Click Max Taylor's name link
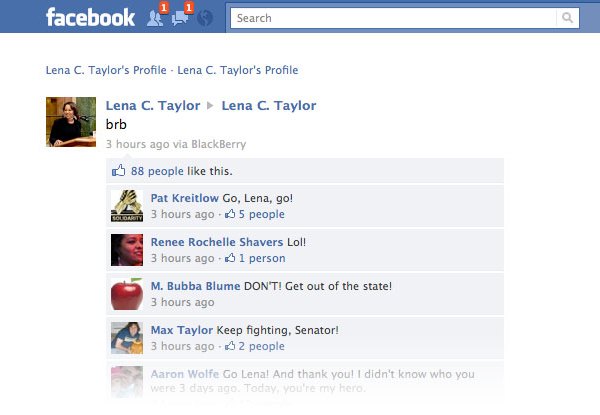 pos(182,330)
